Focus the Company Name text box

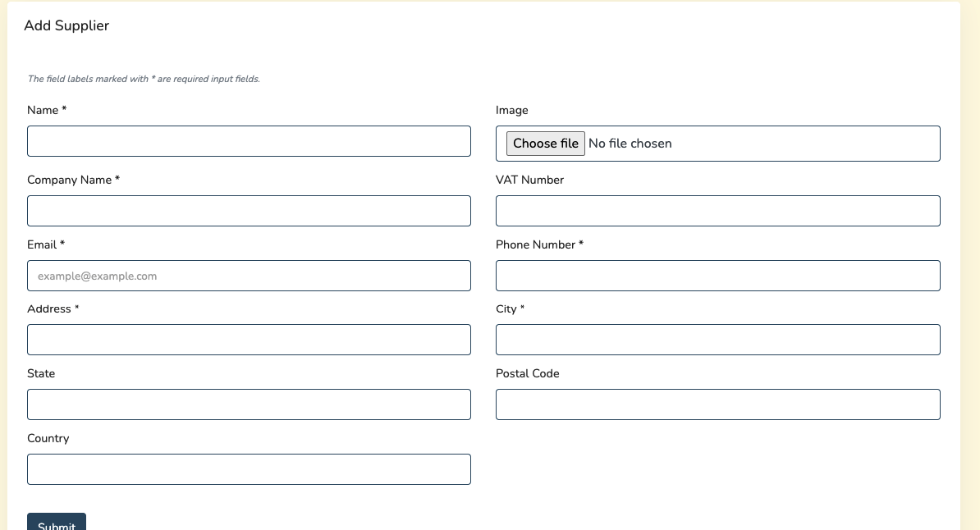[x=249, y=211]
